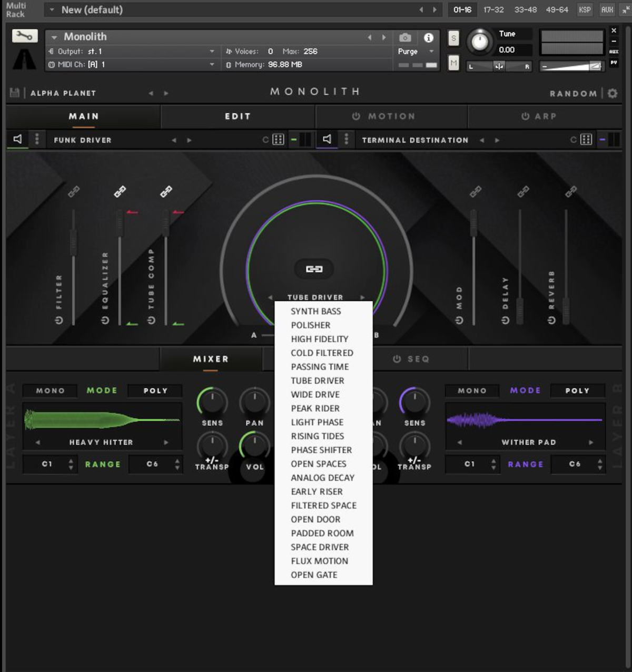Screen dimensions: 632x672
Task: Open the instrument info icon
Action: point(429,37)
